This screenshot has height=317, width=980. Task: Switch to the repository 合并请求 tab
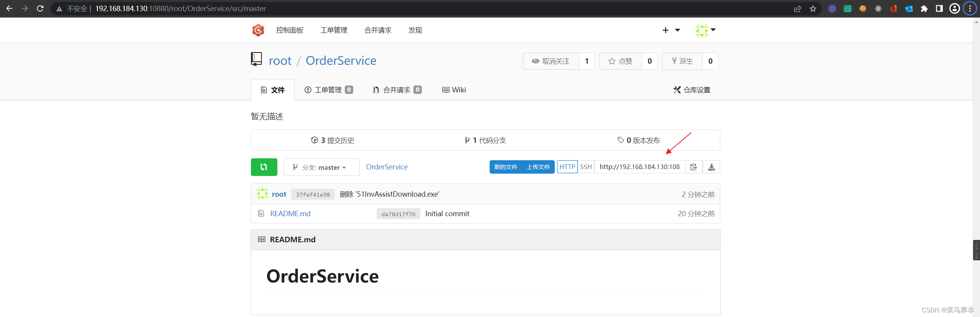397,90
